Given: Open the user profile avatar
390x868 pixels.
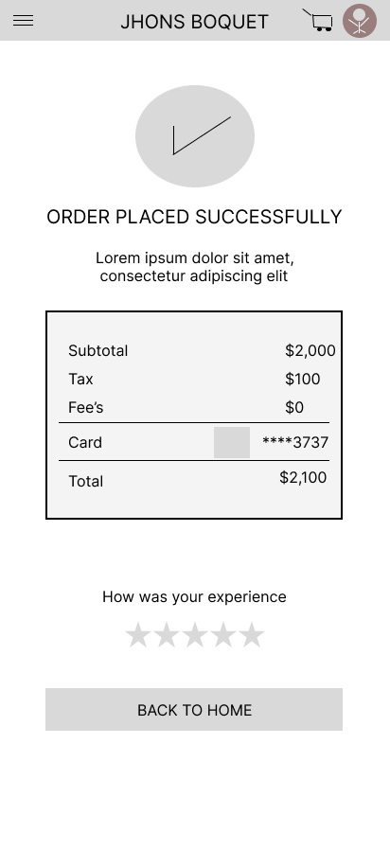Looking at the screenshot, I should (360, 21).
